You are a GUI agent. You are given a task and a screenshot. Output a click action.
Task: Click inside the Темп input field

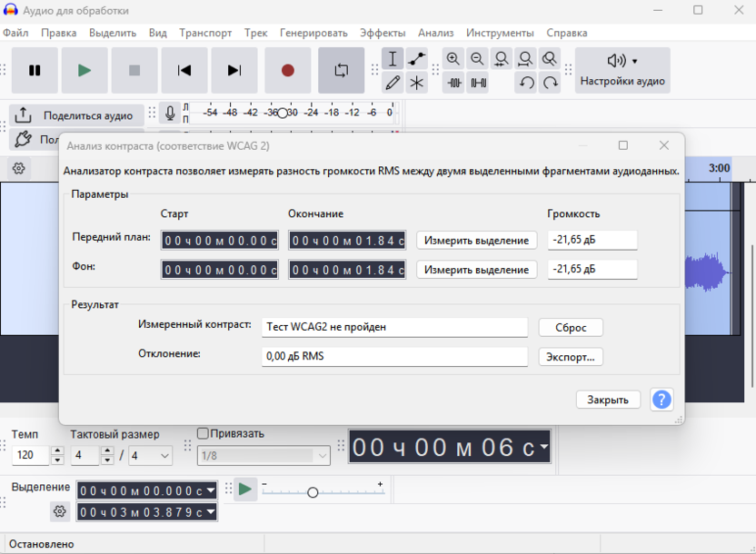pos(32,456)
